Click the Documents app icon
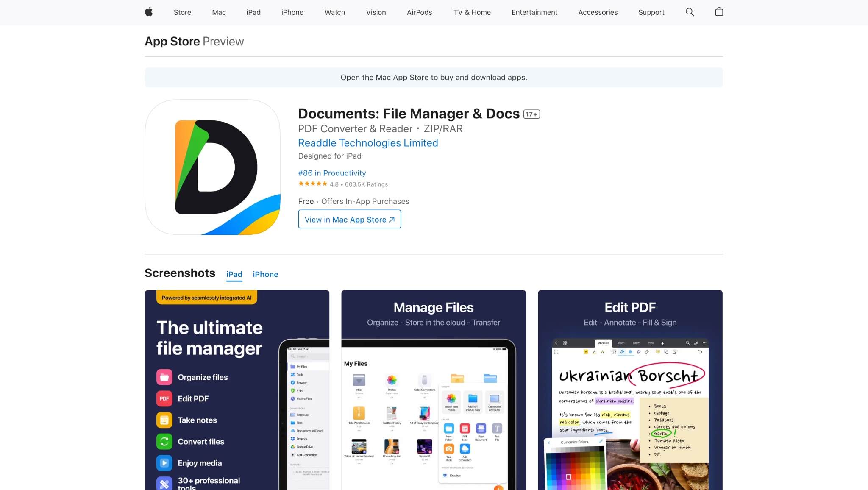The width and height of the screenshot is (868, 490). [x=212, y=167]
